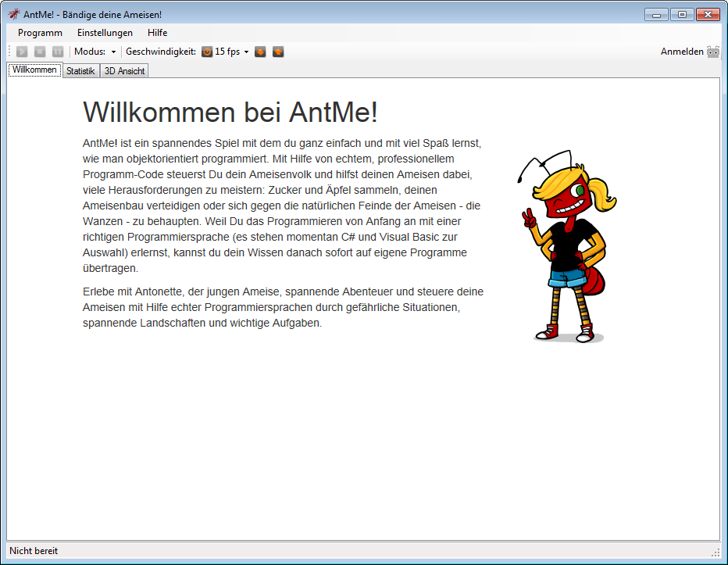Open the Modus dropdown
728x565 pixels.
pos(95,52)
